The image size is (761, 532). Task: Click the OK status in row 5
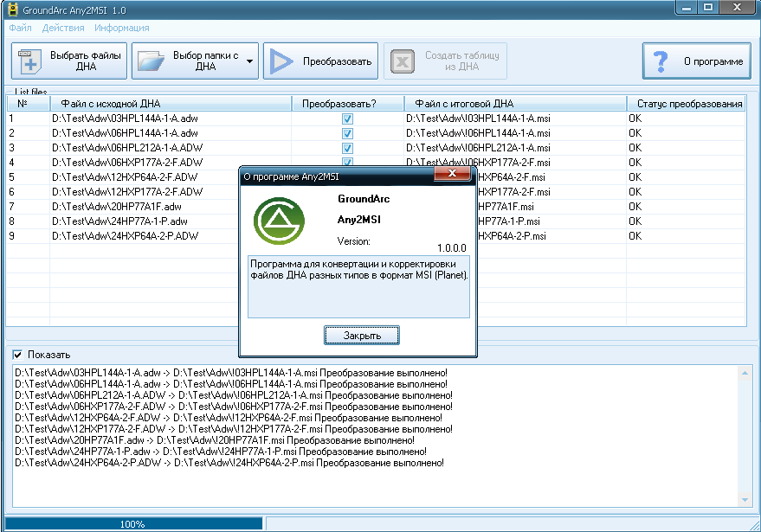[x=635, y=177]
